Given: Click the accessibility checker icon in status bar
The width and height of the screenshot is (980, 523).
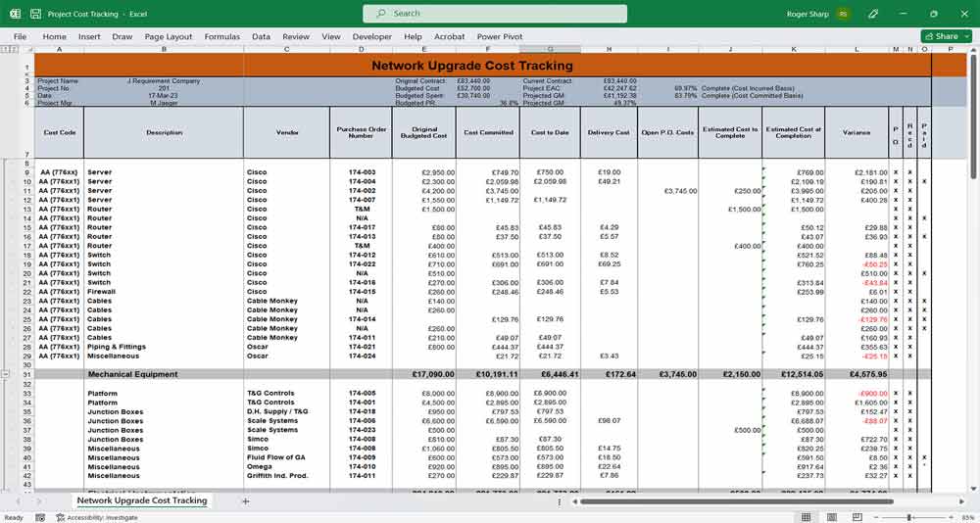Looking at the screenshot, I should tap(61, 517).
